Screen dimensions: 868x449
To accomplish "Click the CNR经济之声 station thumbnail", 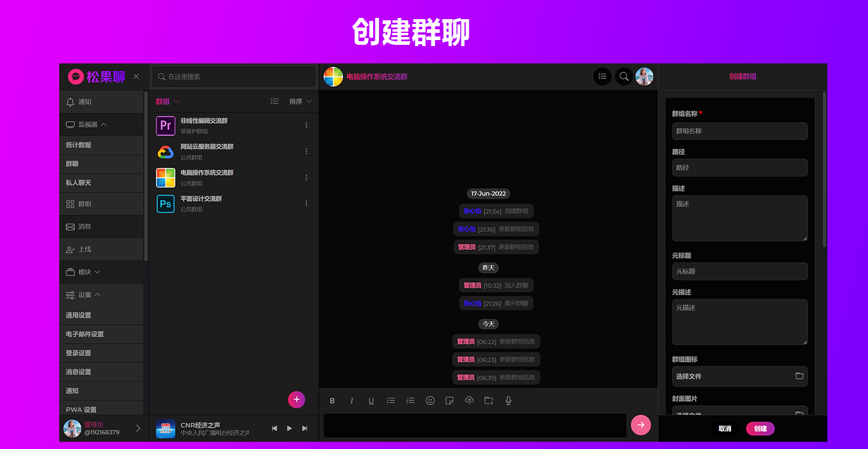I will click(166, 429).
